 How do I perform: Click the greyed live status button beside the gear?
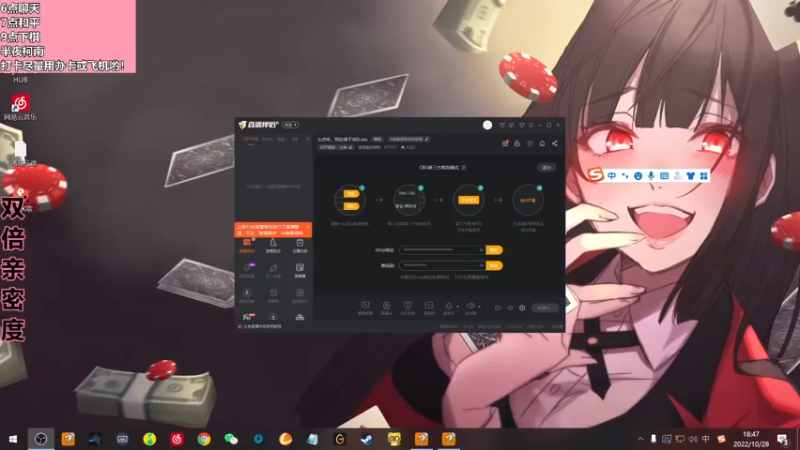coord(544,308)
